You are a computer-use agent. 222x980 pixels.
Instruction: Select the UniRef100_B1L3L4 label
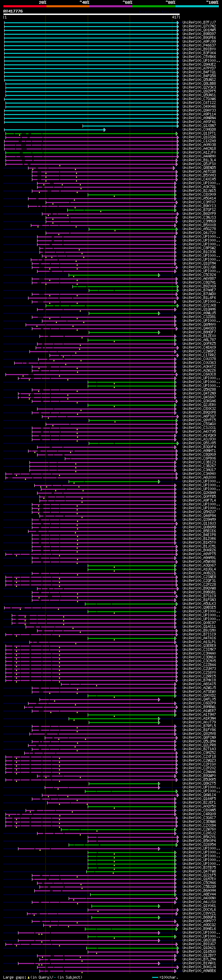(x=199, y=160)
